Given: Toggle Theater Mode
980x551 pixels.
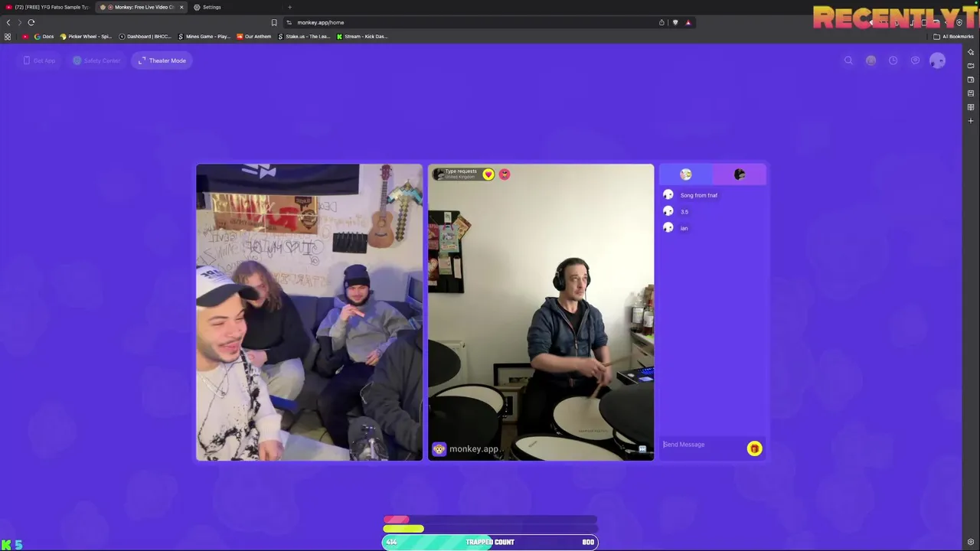Looking at the screenshot, I should click(x=162, y=60).
